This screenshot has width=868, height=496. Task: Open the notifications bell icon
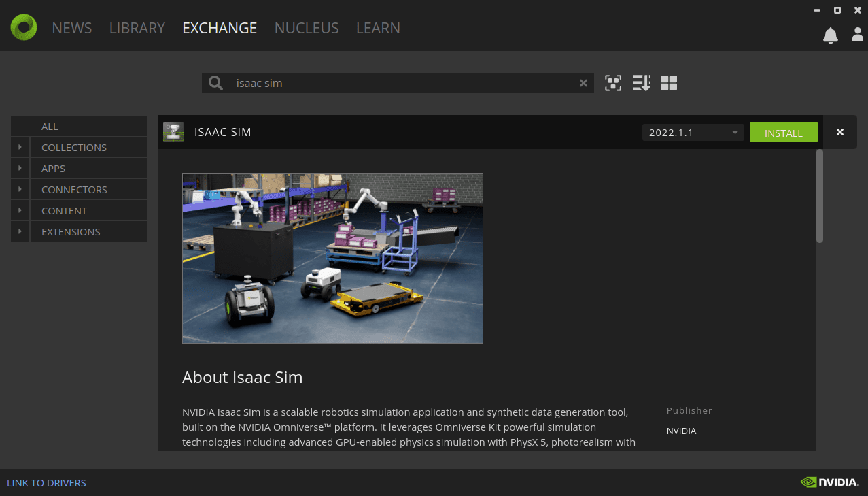(x=830, y=35)
